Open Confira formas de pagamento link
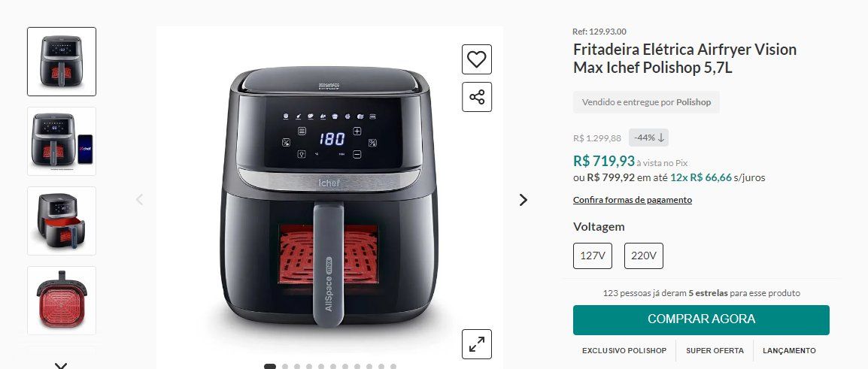The image size is (868, 369). tap(632, 200)
